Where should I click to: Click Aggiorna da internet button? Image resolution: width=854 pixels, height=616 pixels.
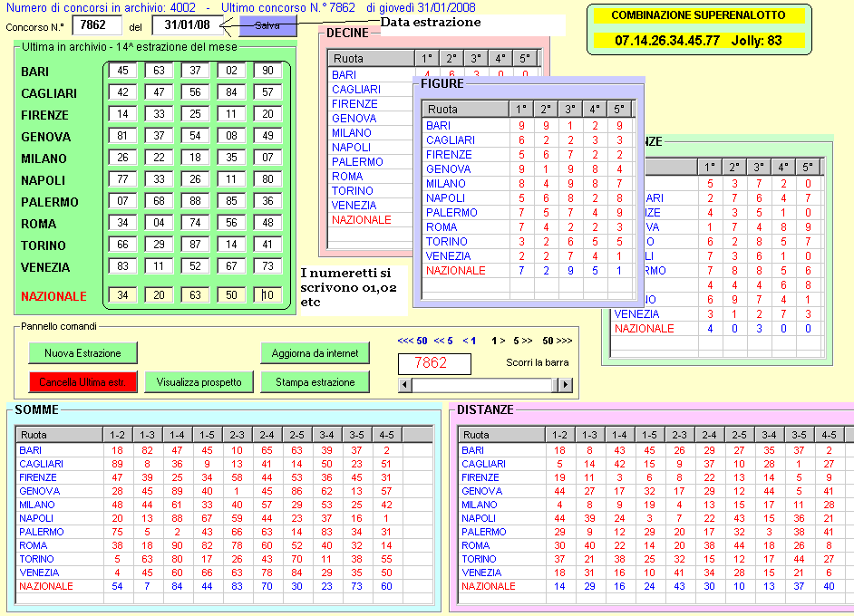pyautogui.click(x=315, y=353)
